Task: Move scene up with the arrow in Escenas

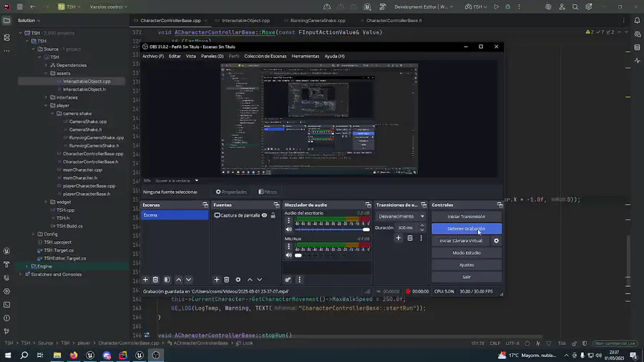Action: 179,280
